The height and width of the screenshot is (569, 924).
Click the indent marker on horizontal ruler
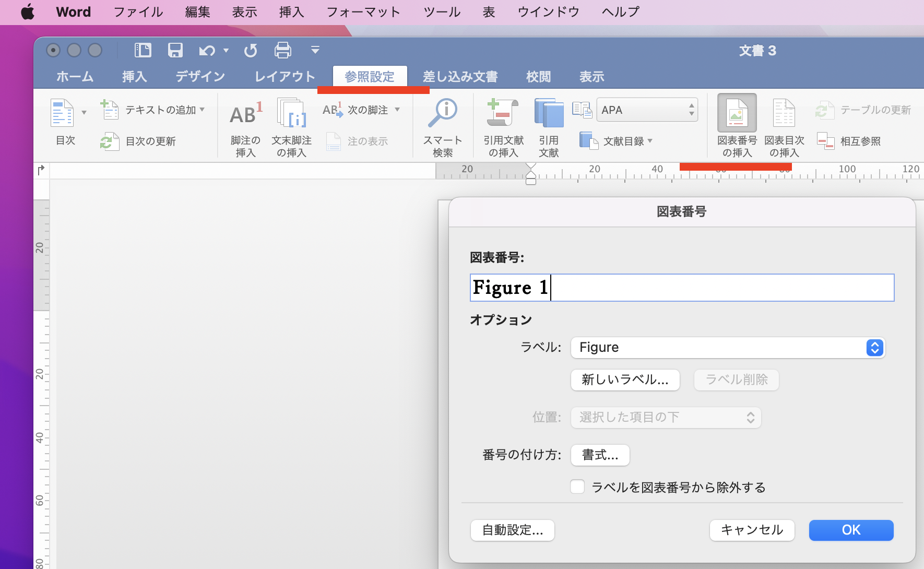[x=531, y=174]
